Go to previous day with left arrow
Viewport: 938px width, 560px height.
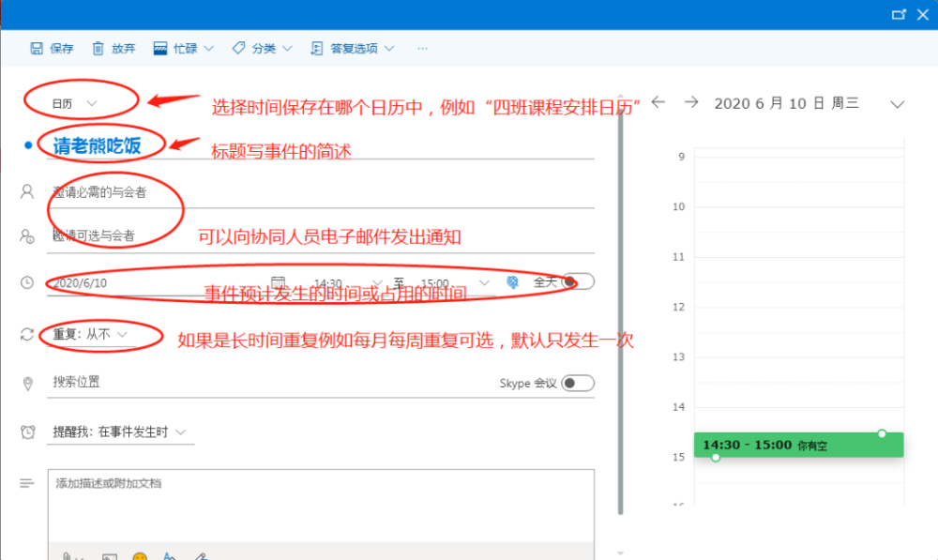[658, 102]
